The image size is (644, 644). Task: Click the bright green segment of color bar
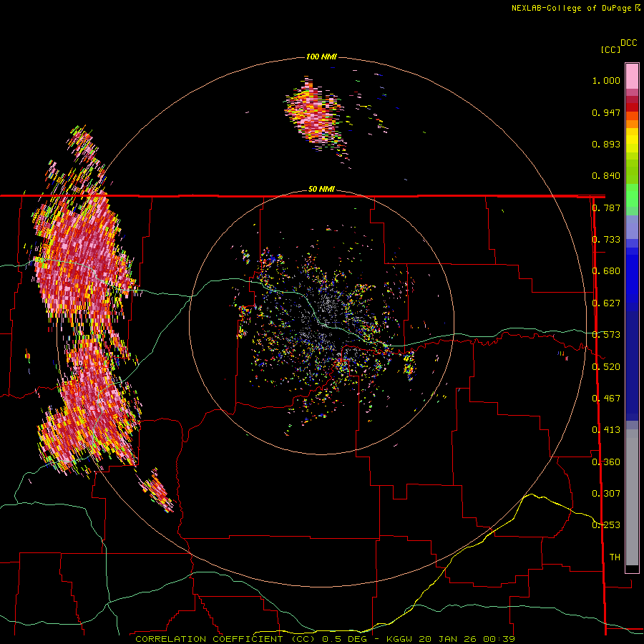click(632, 196)
